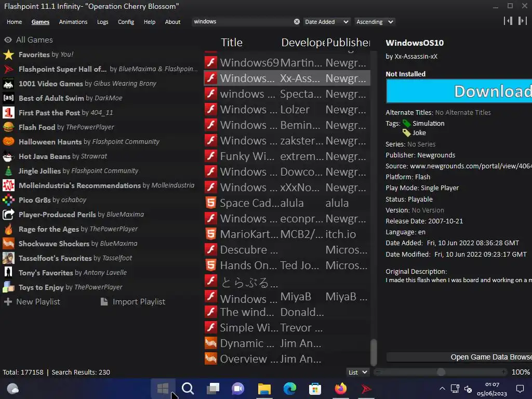
Task: Open the Flash Food burger icon
Action: point(8,127)
